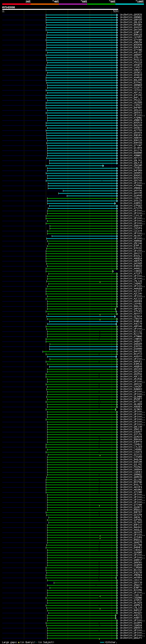Screen dimensions: 146x644
Task: Click the purple ~60% identity color band
Action: click(x=73, y=4)
